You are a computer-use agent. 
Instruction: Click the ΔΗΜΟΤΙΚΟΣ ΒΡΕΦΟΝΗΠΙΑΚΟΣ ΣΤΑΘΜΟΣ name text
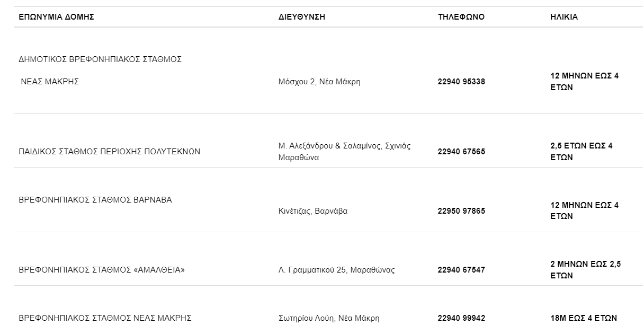tap(100, 59)
